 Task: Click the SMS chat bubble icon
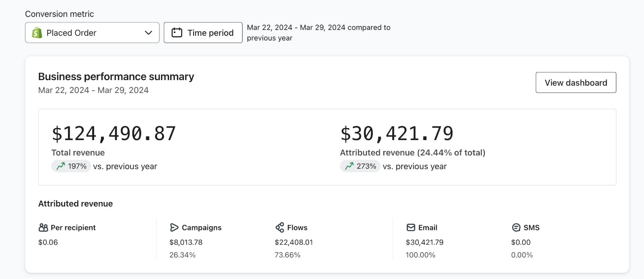[x=516, y=227]
